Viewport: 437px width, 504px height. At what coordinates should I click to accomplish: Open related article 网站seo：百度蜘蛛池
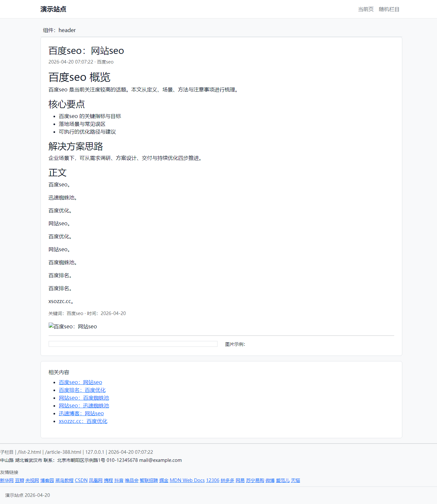click(x=84, y=398)
